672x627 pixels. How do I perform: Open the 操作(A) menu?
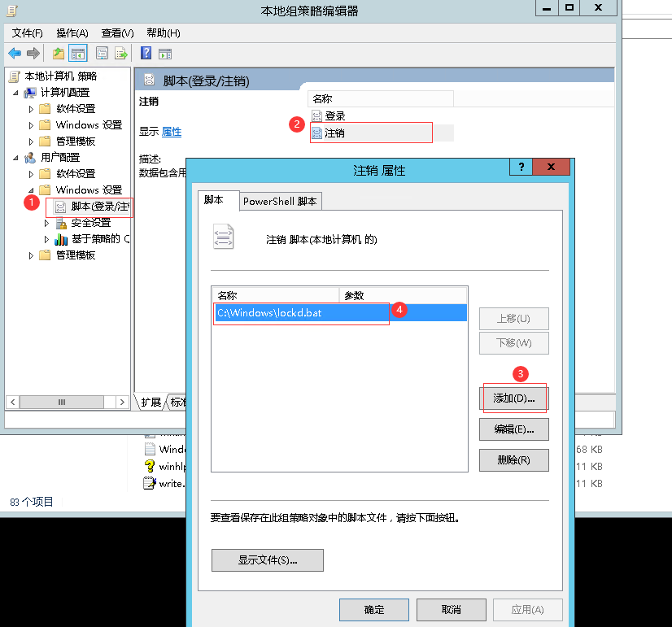click(x=72, y=33)
